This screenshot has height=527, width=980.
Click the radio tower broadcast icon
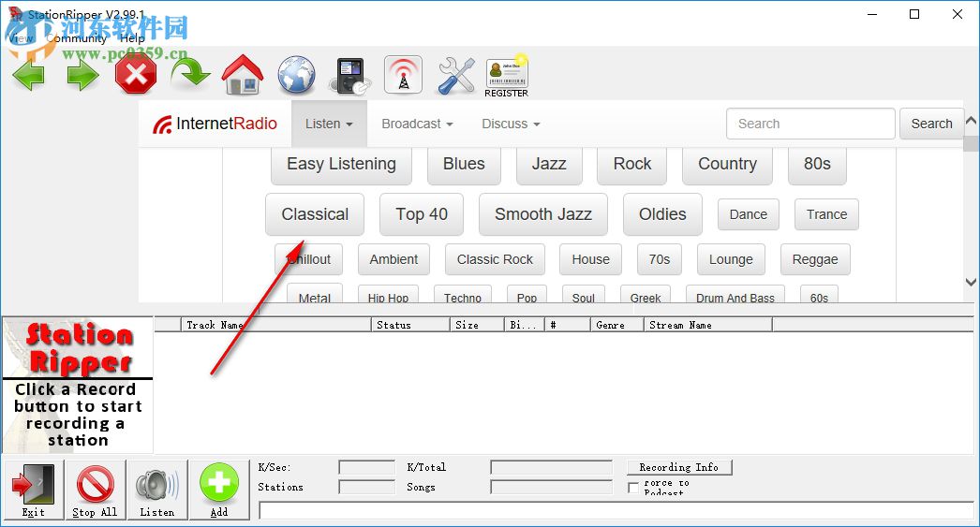click(403, 75)
